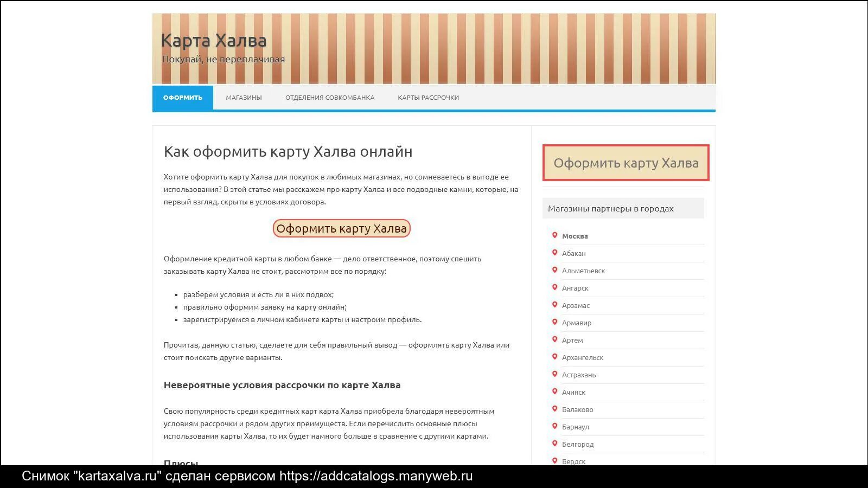The width and height of the screenshot is (868, 488).
Task: Open the Альметьевск city link
Action: coord(583,271)
